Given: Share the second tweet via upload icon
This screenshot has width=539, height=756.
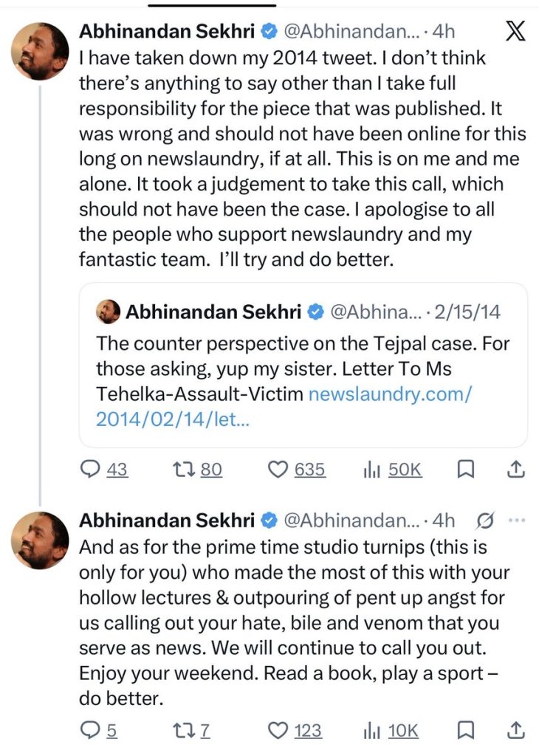Looking at the screenshot, I should coord(515,730).
